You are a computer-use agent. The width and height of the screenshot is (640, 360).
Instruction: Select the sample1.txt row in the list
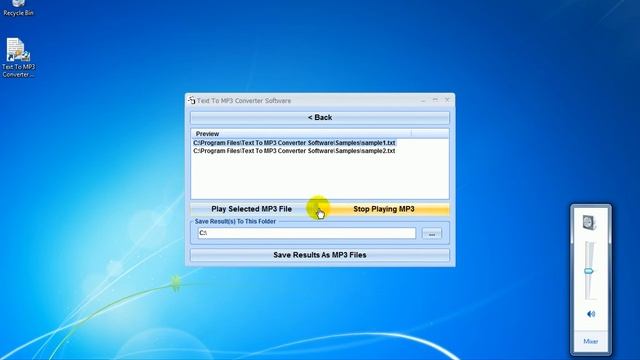[x=294, y=143]
